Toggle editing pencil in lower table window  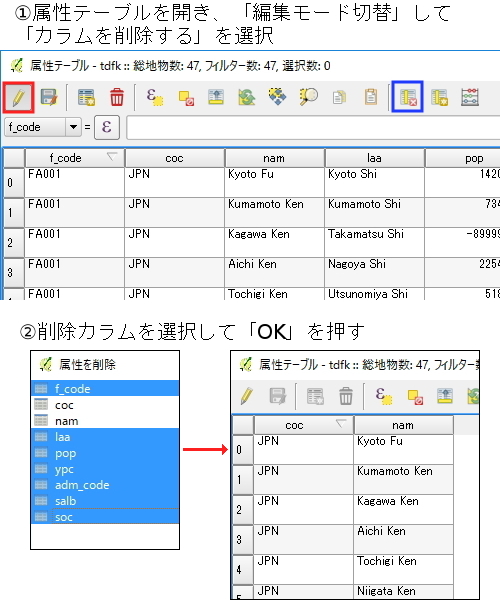click(x=247, y=396)
